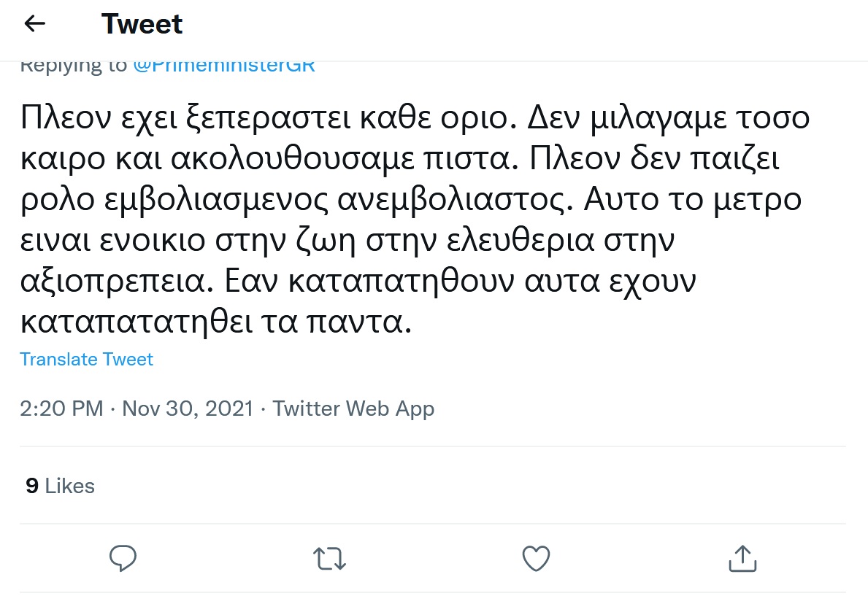Viewport: 868px width, 612px height.
Task: Go back using the left arrow
Action: 35,24
